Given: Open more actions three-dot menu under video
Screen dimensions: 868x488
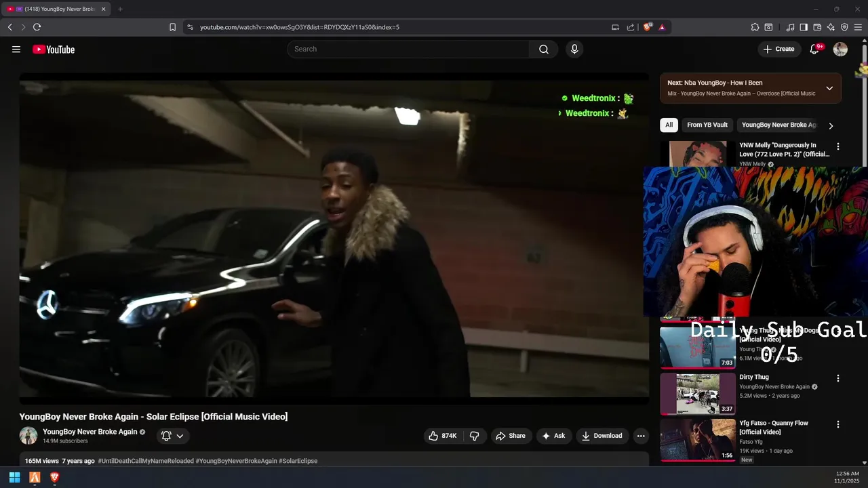Looking at the screenshot, I should tap(641, 436).
